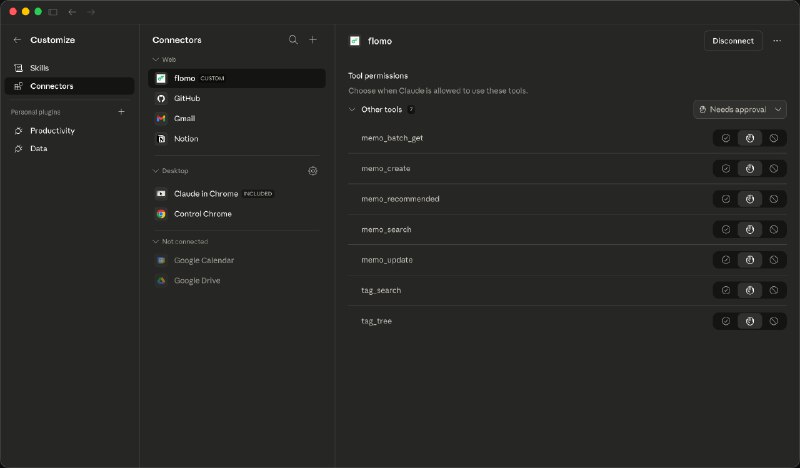Select the Gmail connector

point(184,118)
